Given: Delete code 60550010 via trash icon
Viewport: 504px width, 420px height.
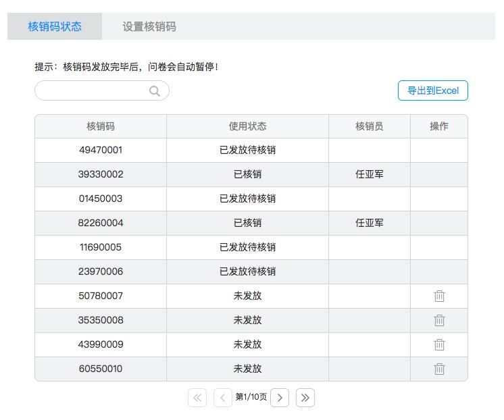Looking at the screenshot, I should [439, 369].
